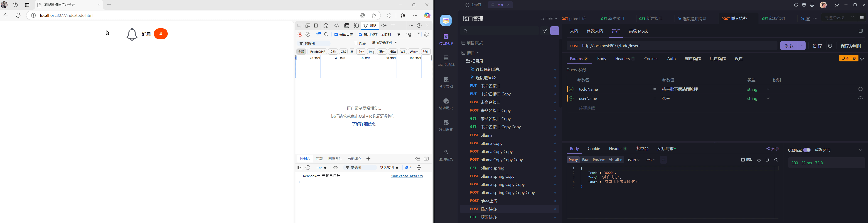Open Apifox notifications bell
Viewport: 868px width, 223px height.
(x=812, y=5)
